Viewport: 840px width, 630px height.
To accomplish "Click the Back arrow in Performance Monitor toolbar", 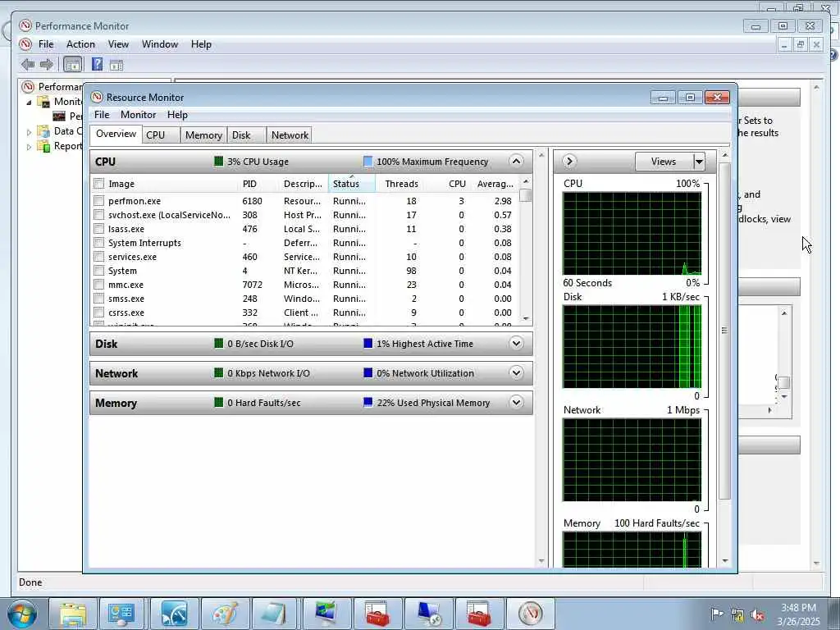I will [x=28, y=65].
